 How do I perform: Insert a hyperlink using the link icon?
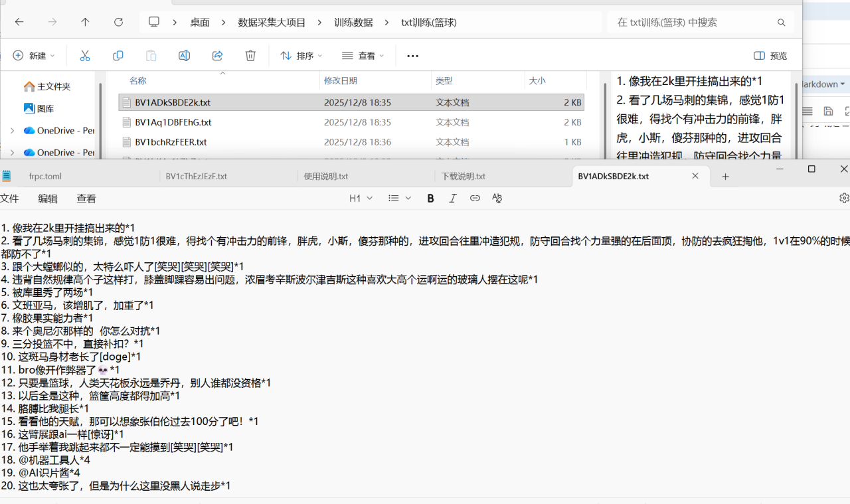point(474,197)
